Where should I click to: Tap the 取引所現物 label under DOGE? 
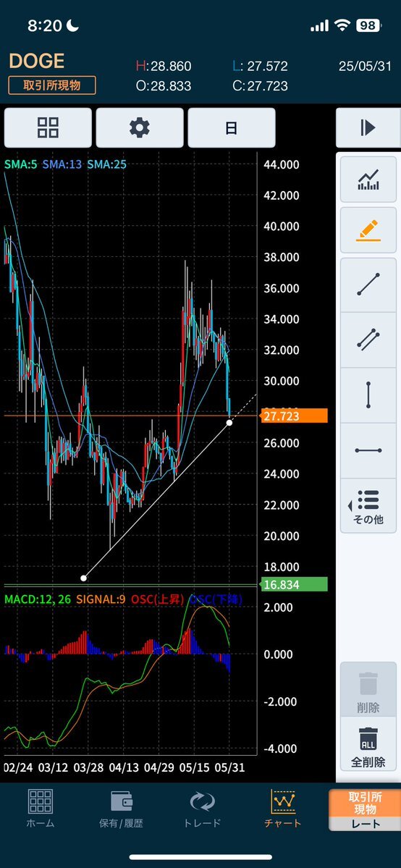point(52,85)
